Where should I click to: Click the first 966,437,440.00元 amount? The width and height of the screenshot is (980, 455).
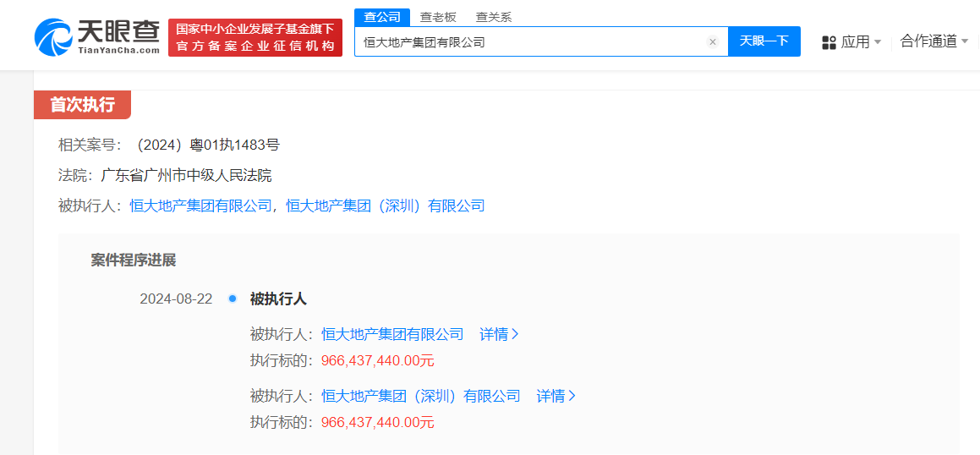[377, 360]
